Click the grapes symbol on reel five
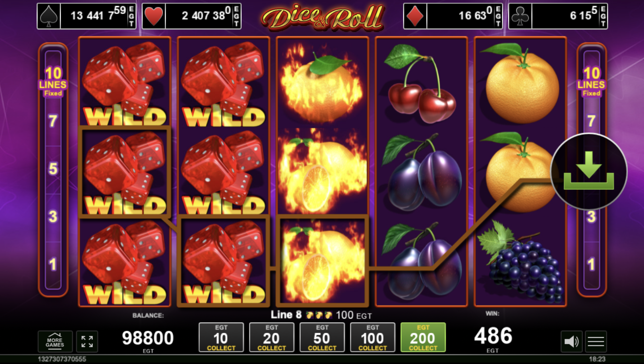Viewport: 644px width, 364px height. coord(520,262)
